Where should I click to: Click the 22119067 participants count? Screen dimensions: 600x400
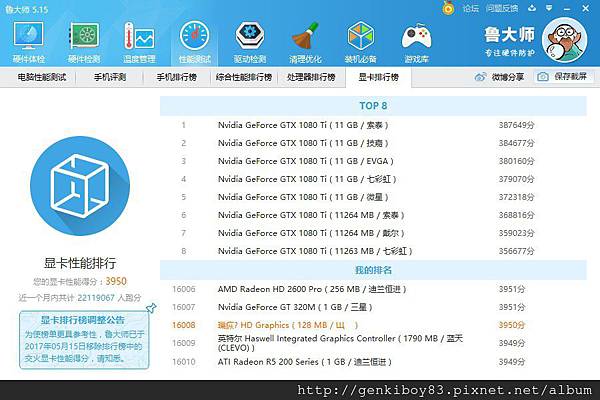(x=96, y=298)
